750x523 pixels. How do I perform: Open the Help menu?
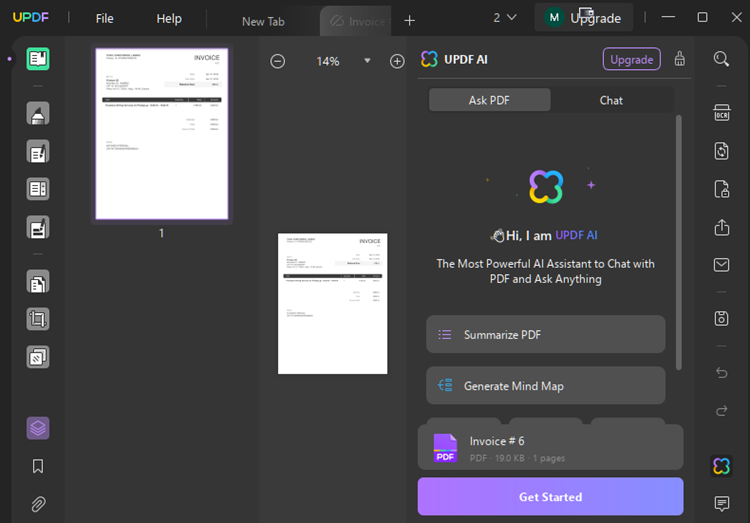pos(169,19)
